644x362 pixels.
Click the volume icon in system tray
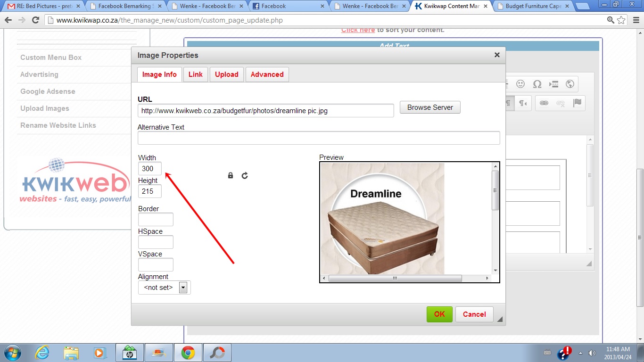coord(592,353)
